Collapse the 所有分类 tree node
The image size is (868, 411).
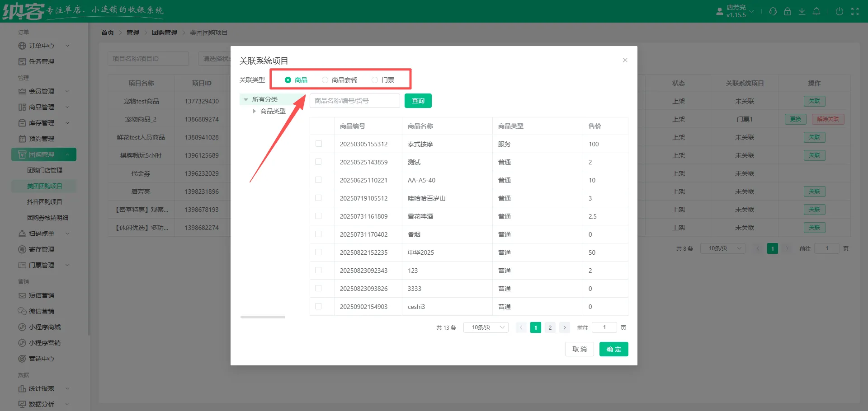[x=246, y=99]
